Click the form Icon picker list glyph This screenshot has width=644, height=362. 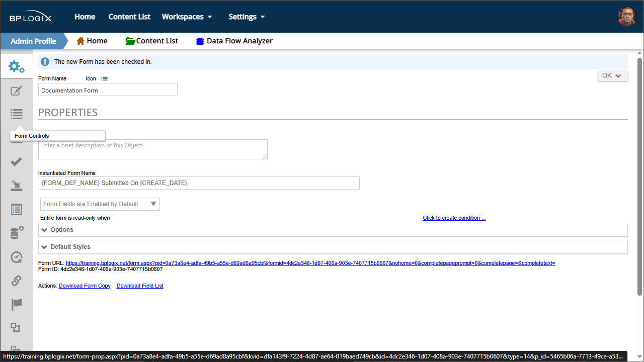(104, 79)
